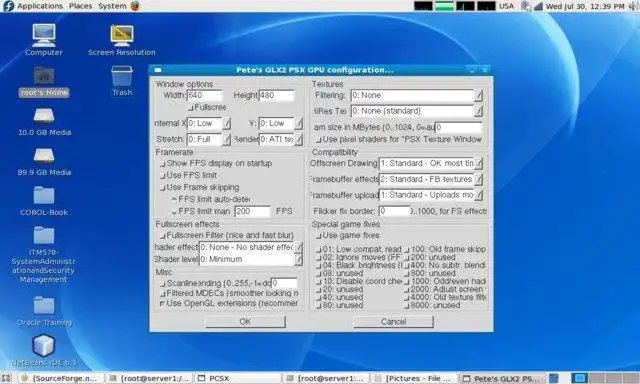
Task: Open the Computer desktop icon
Action: click(x=44, y=40)
